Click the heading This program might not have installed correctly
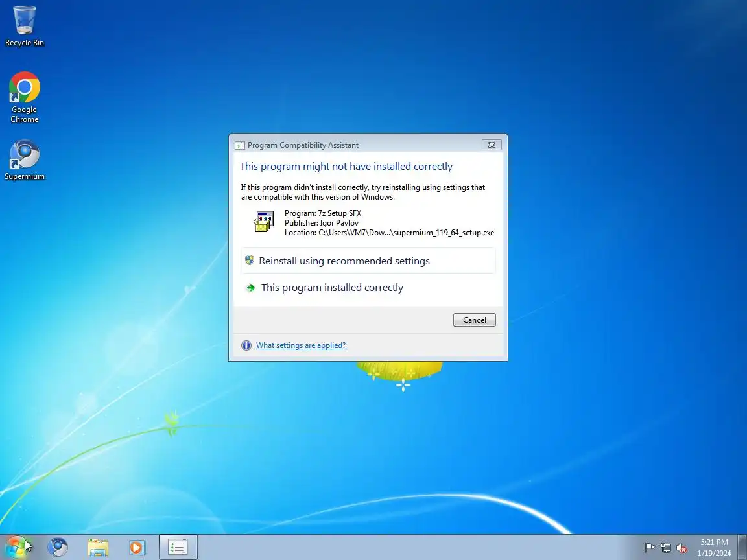Screen dimensions: 747x560 tap(346, 166)
